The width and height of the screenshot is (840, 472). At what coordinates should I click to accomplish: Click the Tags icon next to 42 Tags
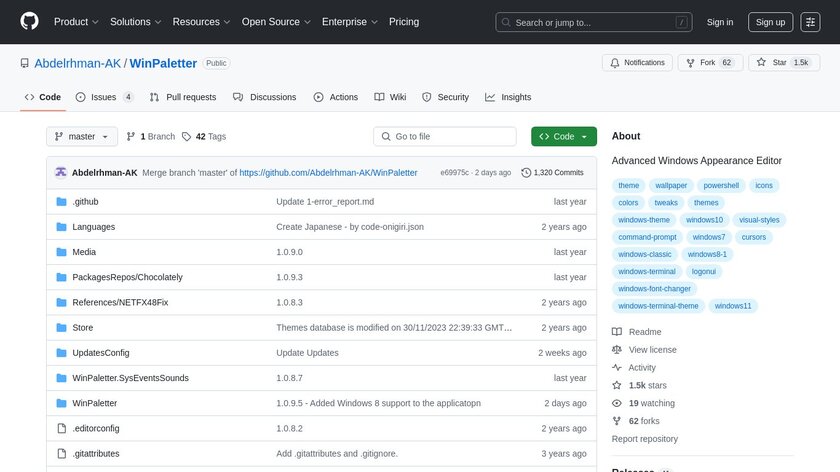point(187,137)
